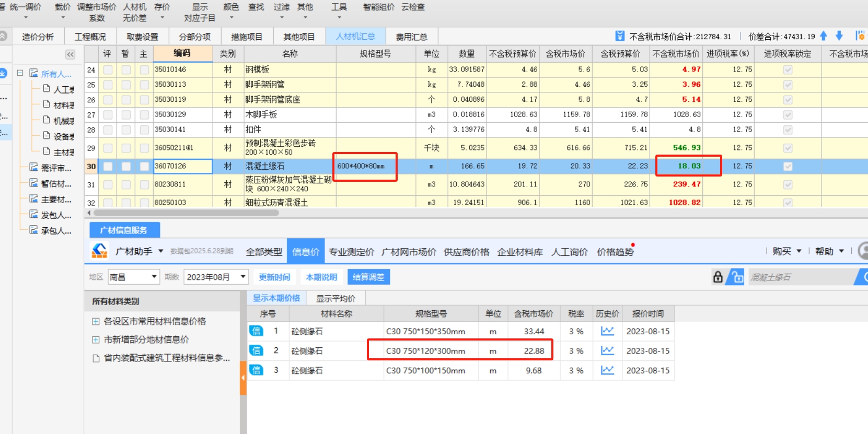Viewport: 868px width, 434px height.
Task: Click the 信 badge on row 3 砼侧缘石
Action: tap(256, 370)
